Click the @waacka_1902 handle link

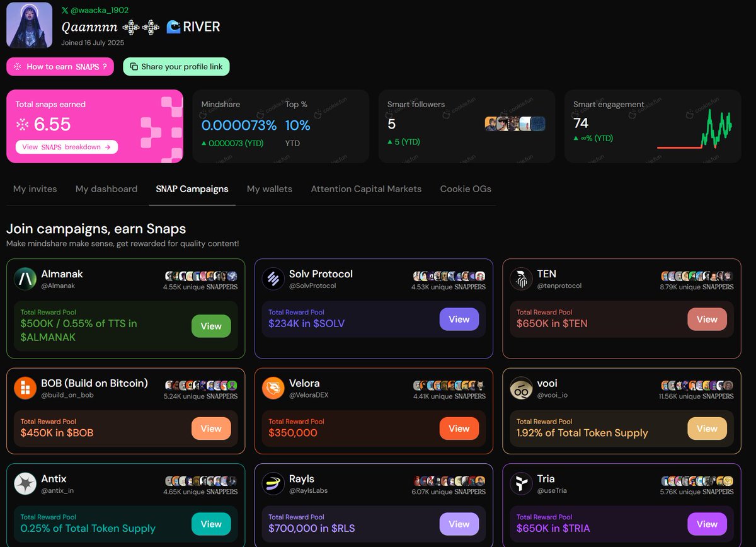[x=100, y=11]
